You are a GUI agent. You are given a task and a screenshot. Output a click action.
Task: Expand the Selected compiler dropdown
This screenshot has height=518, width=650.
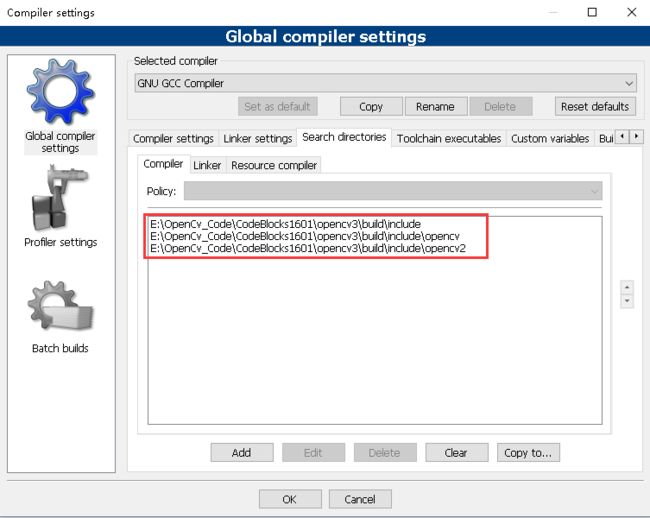tap(385, 83)
